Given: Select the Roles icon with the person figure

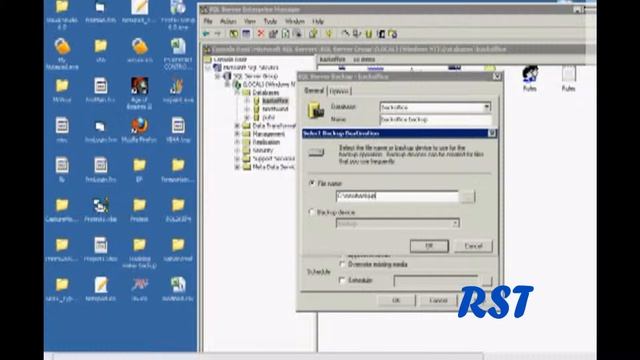Looking at the screenshot, I should click(530, 79).
